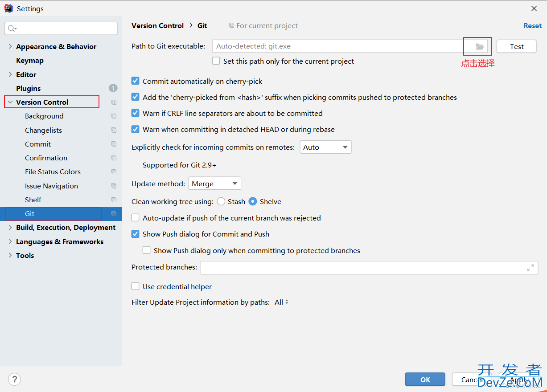
Task: Select the Stash radio button
Action: pos(221,201)
